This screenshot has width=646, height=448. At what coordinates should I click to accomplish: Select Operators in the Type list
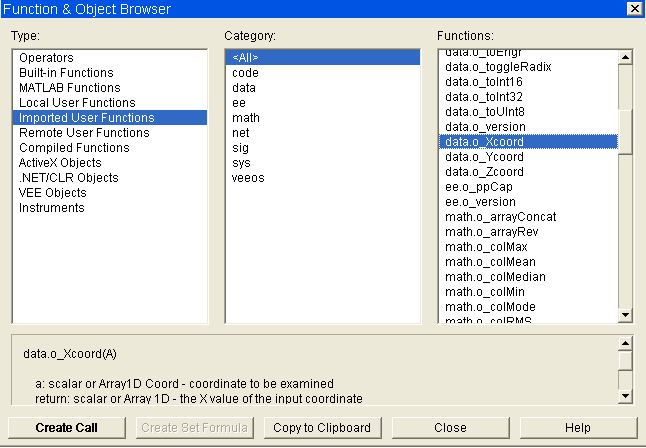coord(46,58)
